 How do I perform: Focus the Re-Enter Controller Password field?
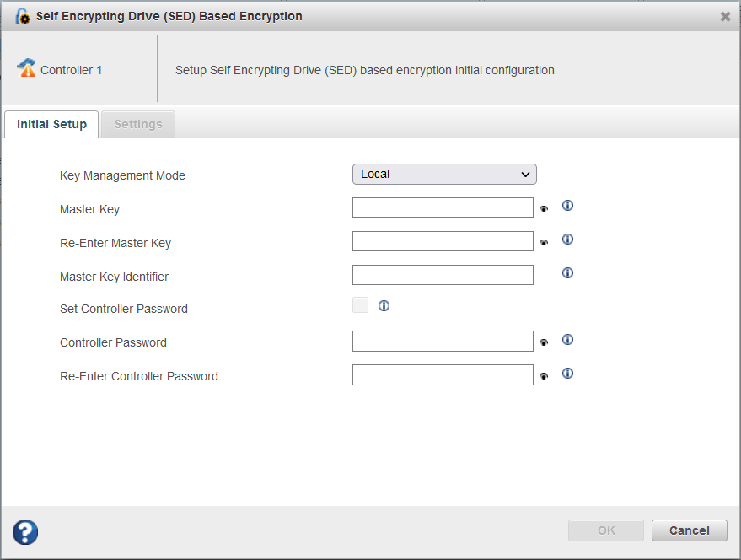point(442,374)
